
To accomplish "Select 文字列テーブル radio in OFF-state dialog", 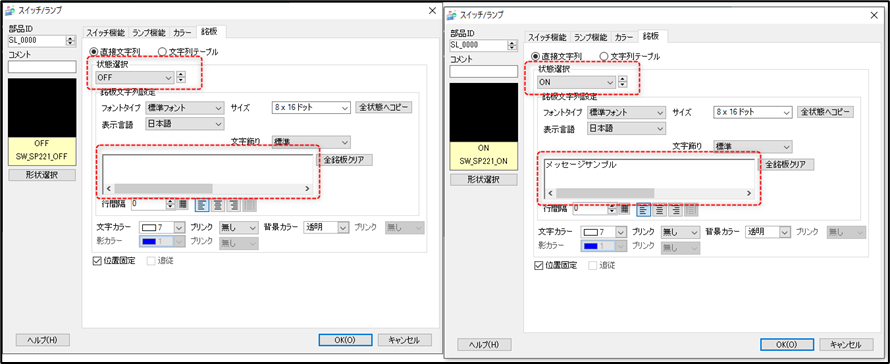I will pyautogui.click(x=162, y=52).
